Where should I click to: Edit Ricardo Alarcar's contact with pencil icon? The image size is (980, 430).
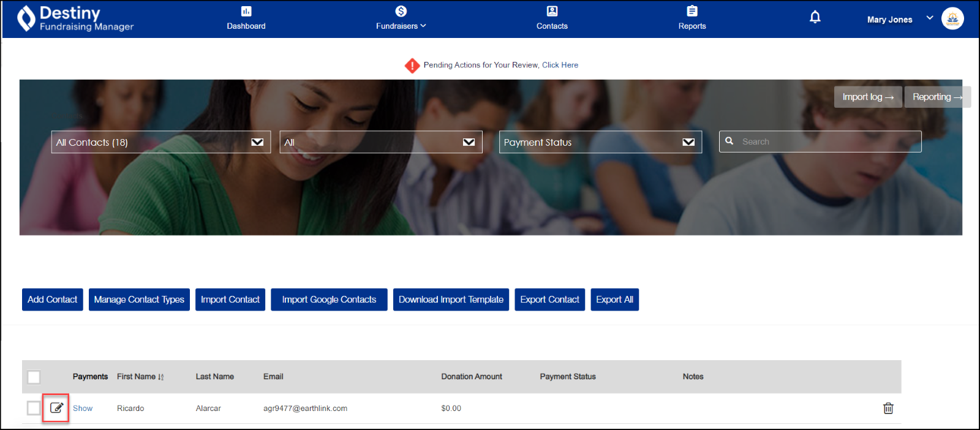point(56,408)
